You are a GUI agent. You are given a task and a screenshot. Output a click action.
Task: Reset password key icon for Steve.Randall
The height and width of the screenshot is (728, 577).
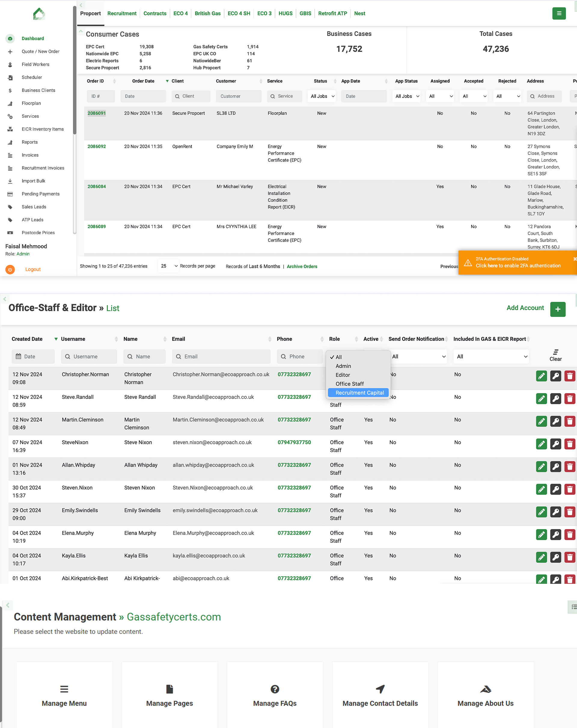point(555,399)
